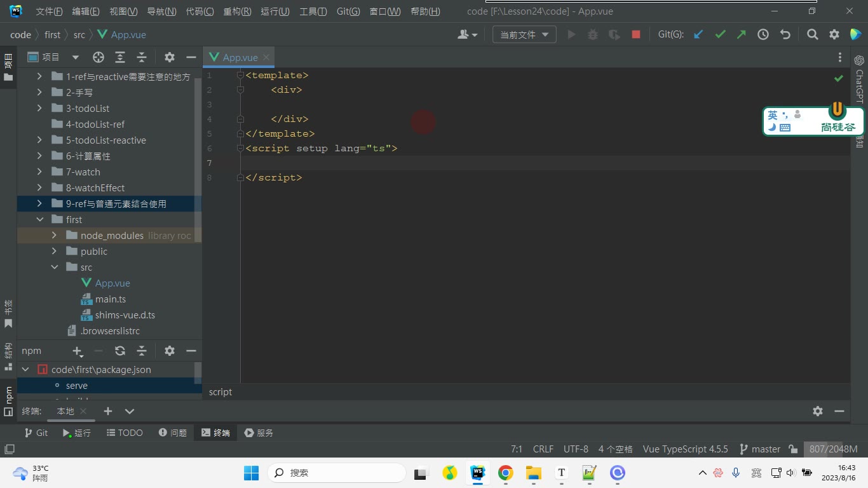Run the serve npm script
868x488 pixels.
pyautogui.click(x=77, y=386)
